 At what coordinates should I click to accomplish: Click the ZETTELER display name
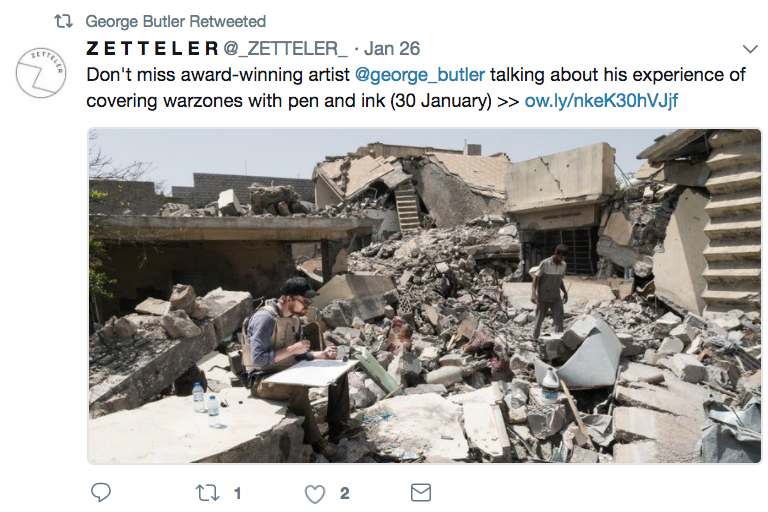click(152, 48)
